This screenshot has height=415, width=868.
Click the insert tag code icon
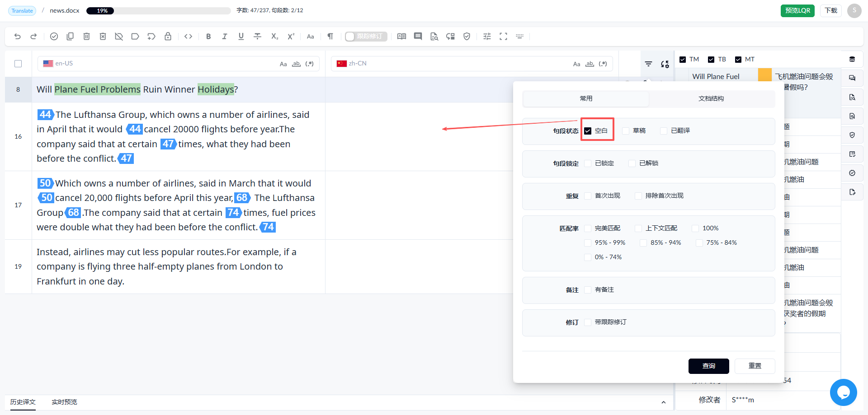(x=189, y=37)
